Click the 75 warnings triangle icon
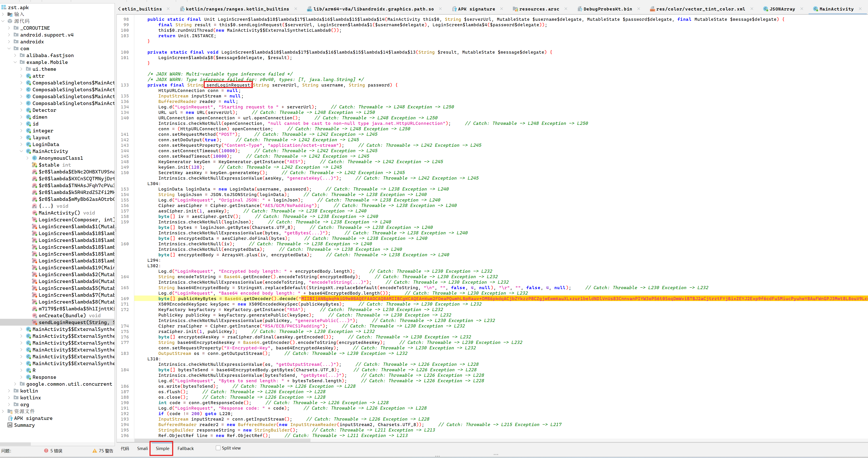The image size is (868, 458). pos(95,450)
